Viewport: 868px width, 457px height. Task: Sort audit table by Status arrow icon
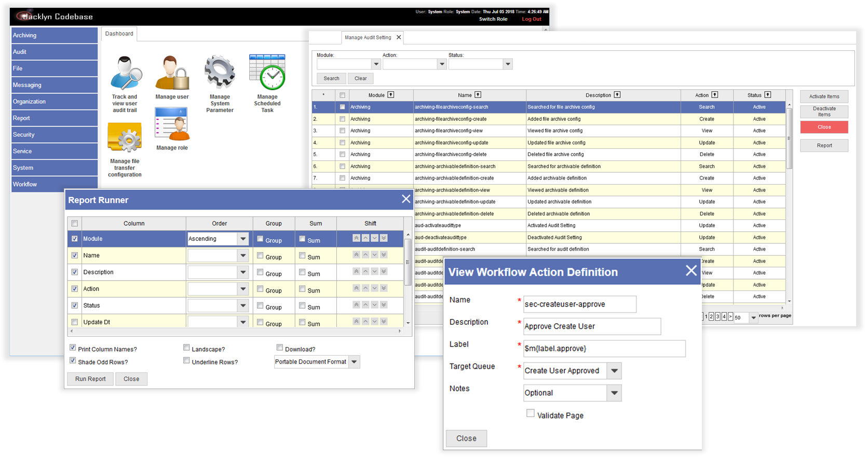(768, 95)
